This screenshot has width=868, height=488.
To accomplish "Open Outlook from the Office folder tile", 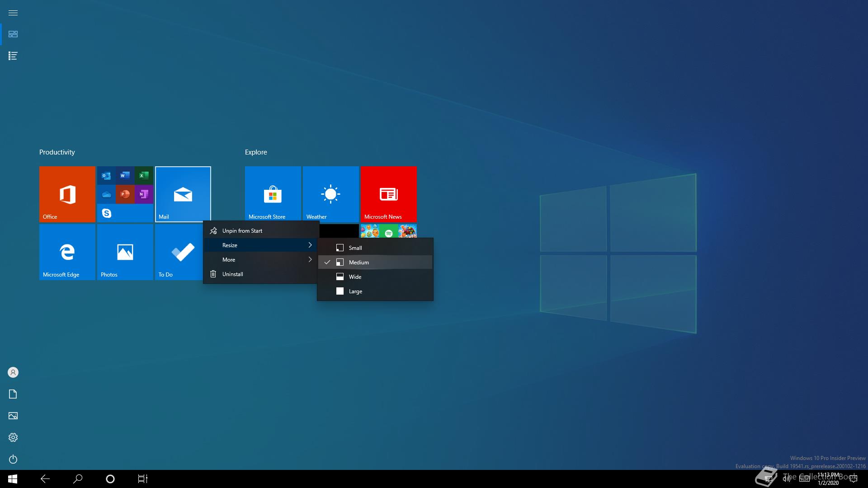I will (107, 175).
